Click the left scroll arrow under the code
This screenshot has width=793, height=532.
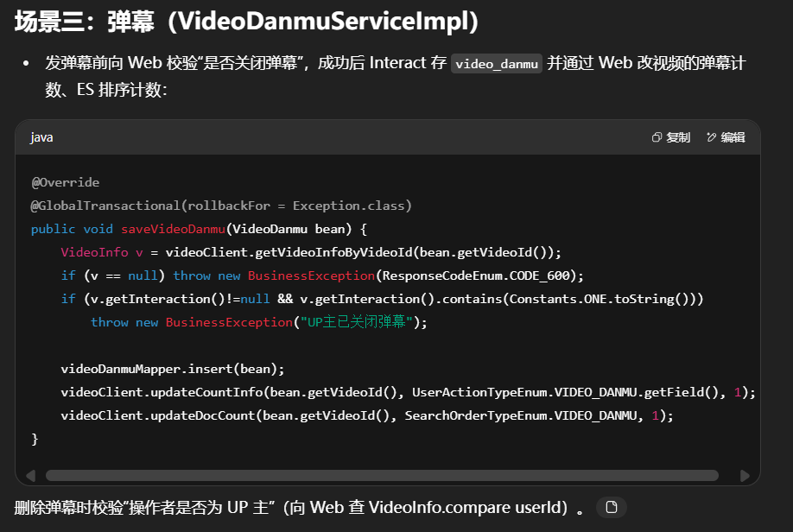click(x=32, y=475)
